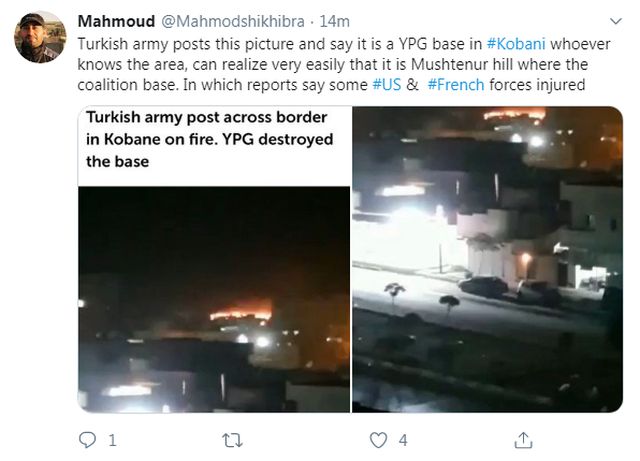The image size is (640, 461).
Task: Like the tweet with the heart icon
Action: (378, 440)
